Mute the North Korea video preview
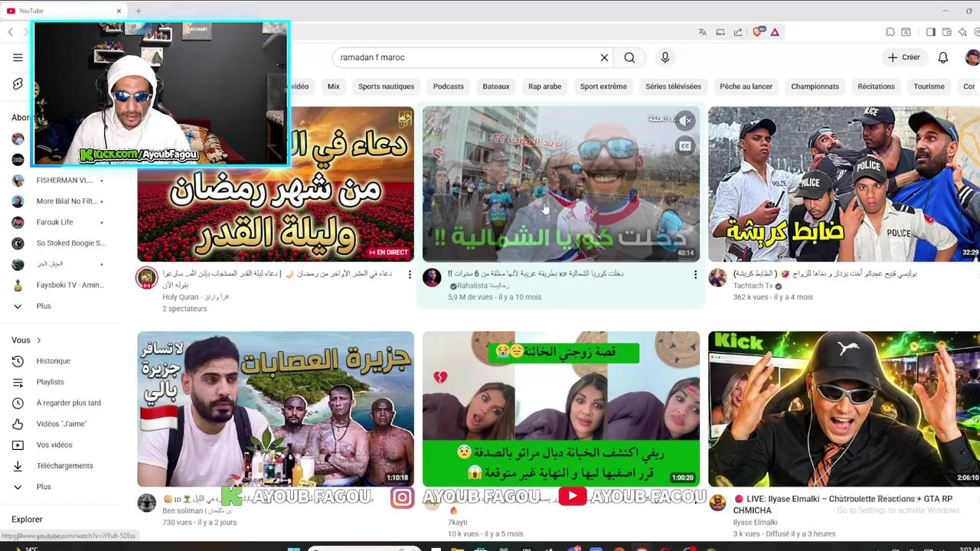980x551 pixels. 685,121
